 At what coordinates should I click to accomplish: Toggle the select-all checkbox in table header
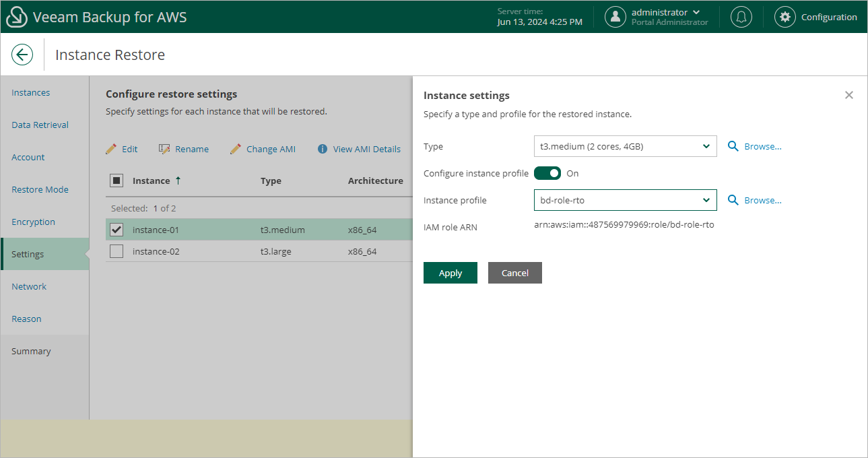(116, 181)
